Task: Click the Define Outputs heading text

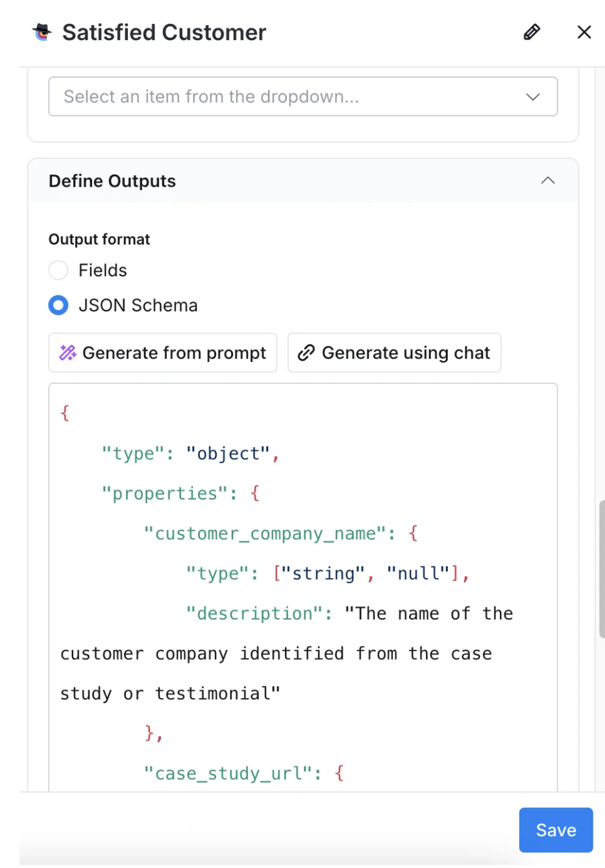Action: point(112,181)
